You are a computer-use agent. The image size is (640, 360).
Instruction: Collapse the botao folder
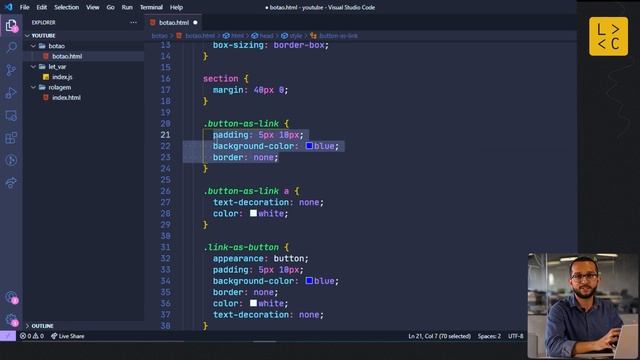(33, 46)
